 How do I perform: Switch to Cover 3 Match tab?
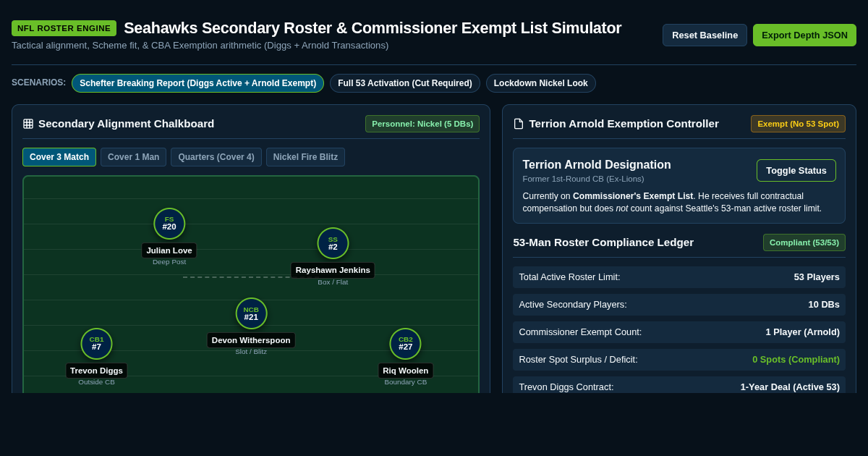coord(59,157)
